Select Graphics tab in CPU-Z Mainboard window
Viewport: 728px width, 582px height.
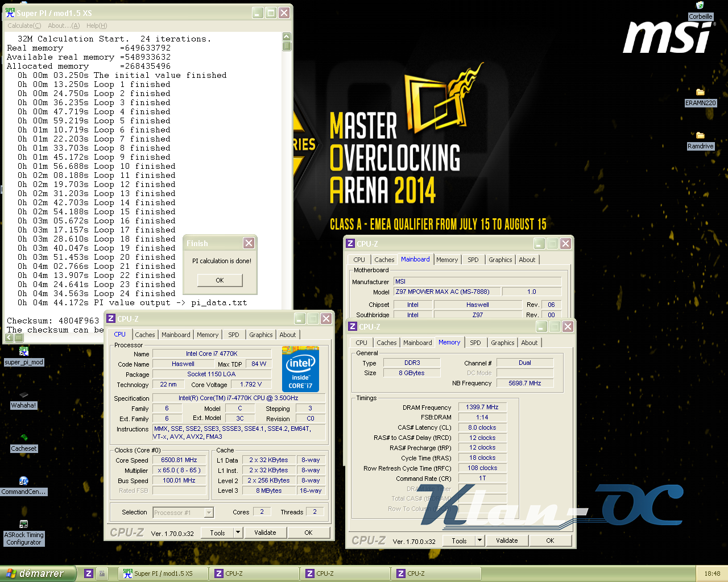point(500,260)
